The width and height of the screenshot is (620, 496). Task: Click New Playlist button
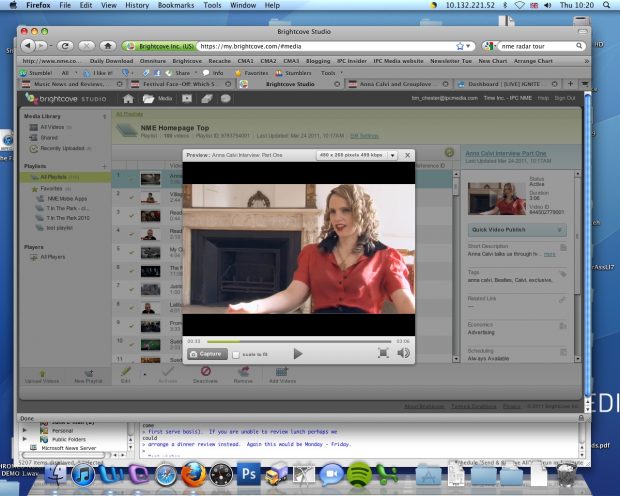point(88,377)
